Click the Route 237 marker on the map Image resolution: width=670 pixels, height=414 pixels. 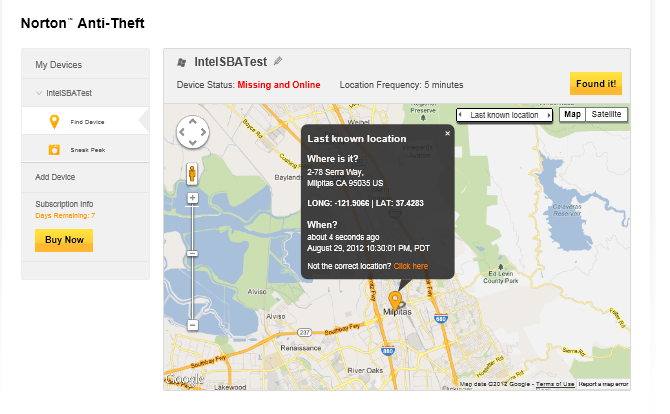pyautogui.click(x=304, y=332)
